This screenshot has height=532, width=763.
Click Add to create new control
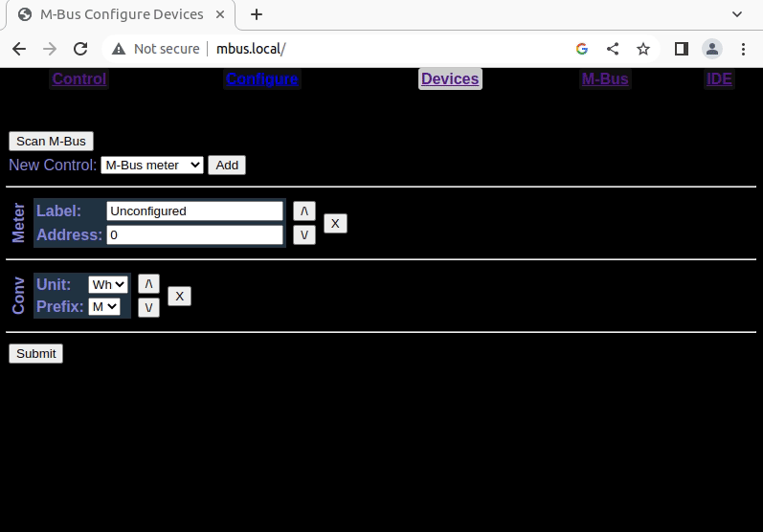227,166
